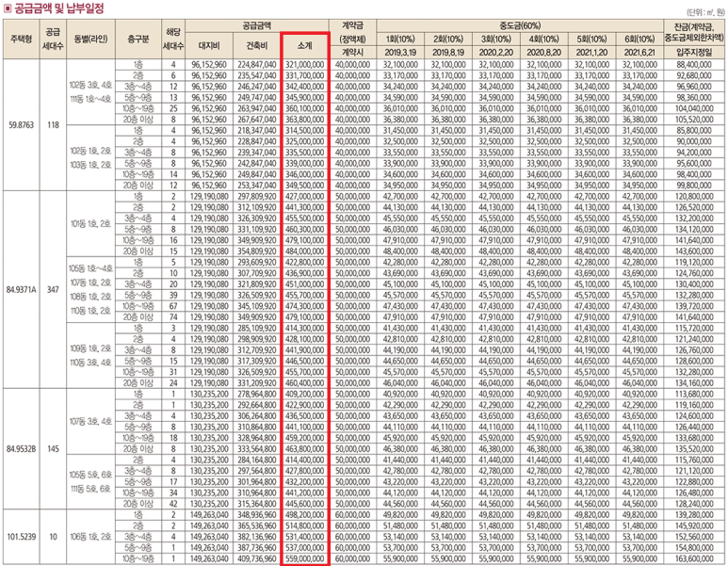Select the date '2021.6.21'
The height and width of the screenshot is (566, 728).
639,53
